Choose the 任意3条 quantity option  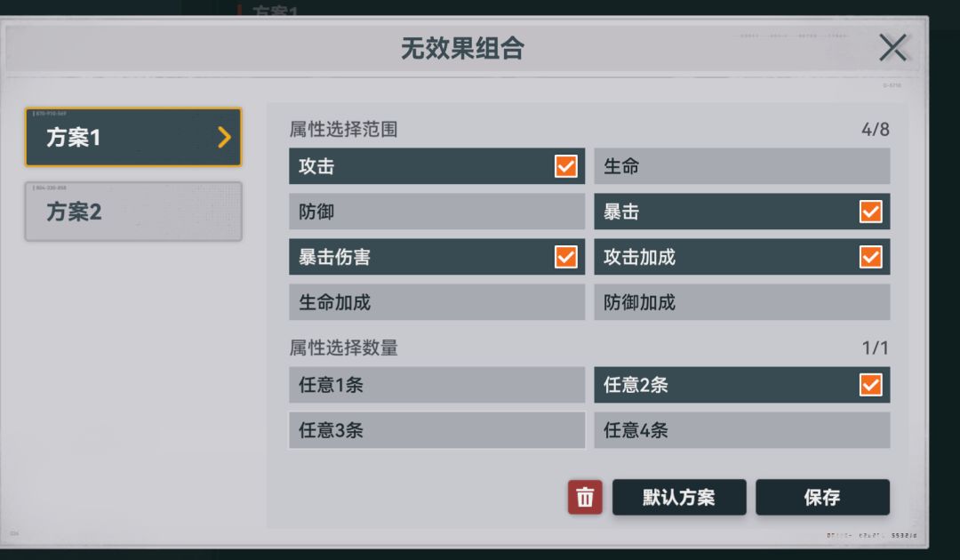click(x=436, y=430)
